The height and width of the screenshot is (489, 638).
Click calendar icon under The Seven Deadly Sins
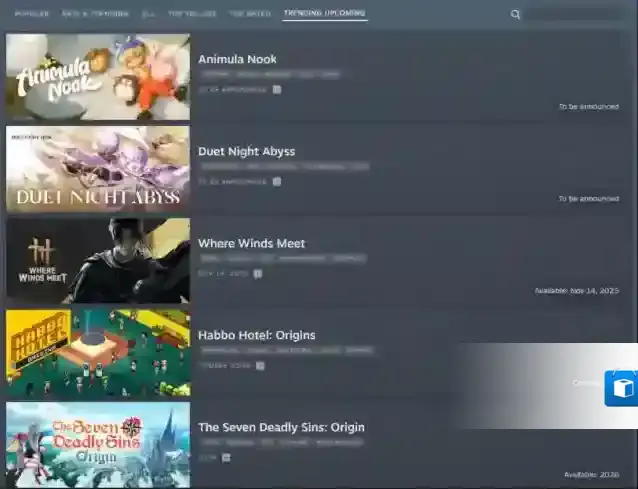pos(226,457)
